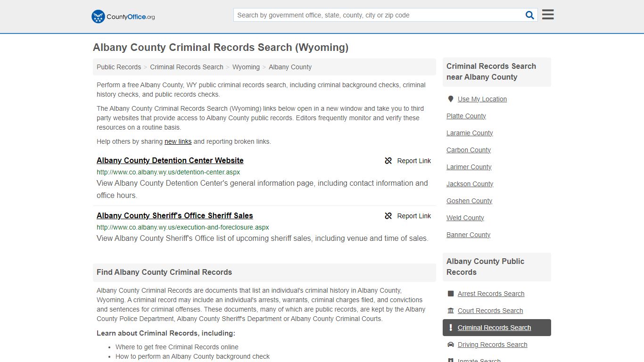Open the detention-center.aspx URL
Image resolution: width=644 pixels, height=362 pixels.
168,172
